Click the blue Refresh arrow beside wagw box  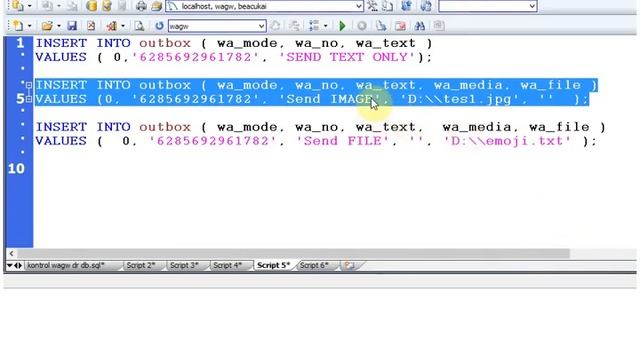pyautogui.click(x=159, y=26)
